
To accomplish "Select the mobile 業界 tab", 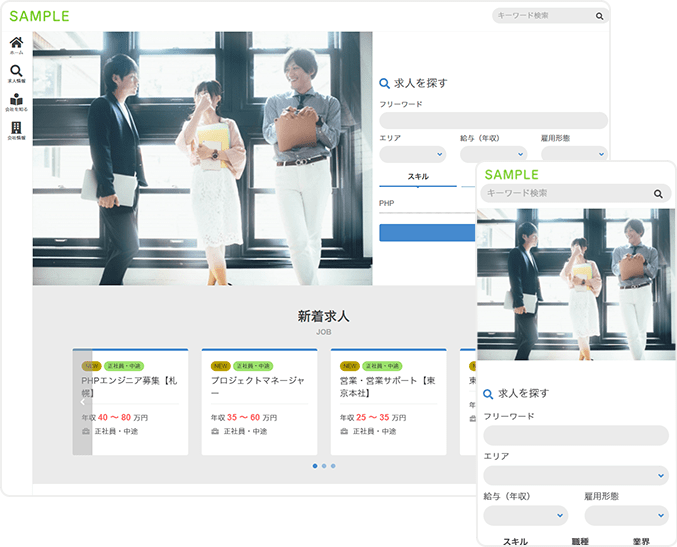I will point(641,541).
